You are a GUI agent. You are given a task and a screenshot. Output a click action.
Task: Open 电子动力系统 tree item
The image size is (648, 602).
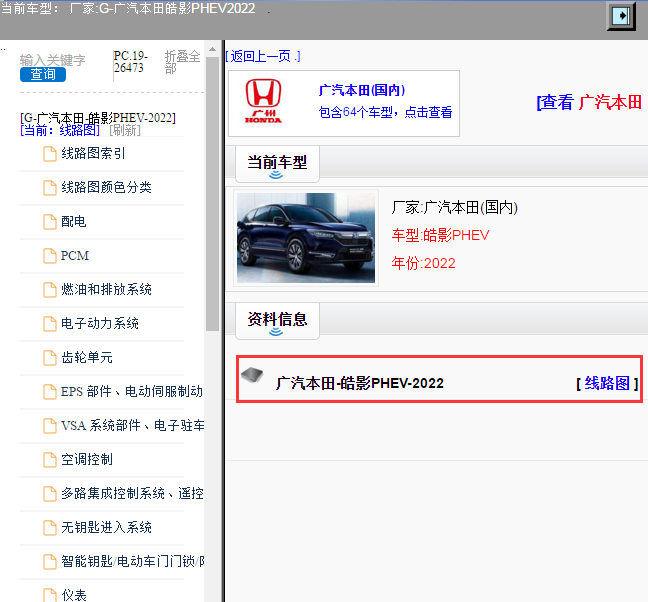tap(100, 324)
